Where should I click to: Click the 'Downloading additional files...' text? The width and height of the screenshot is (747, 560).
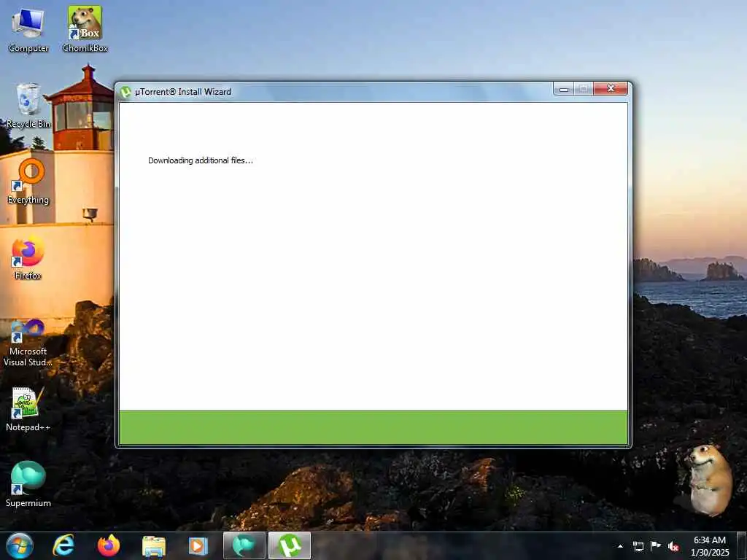point(201,160)
